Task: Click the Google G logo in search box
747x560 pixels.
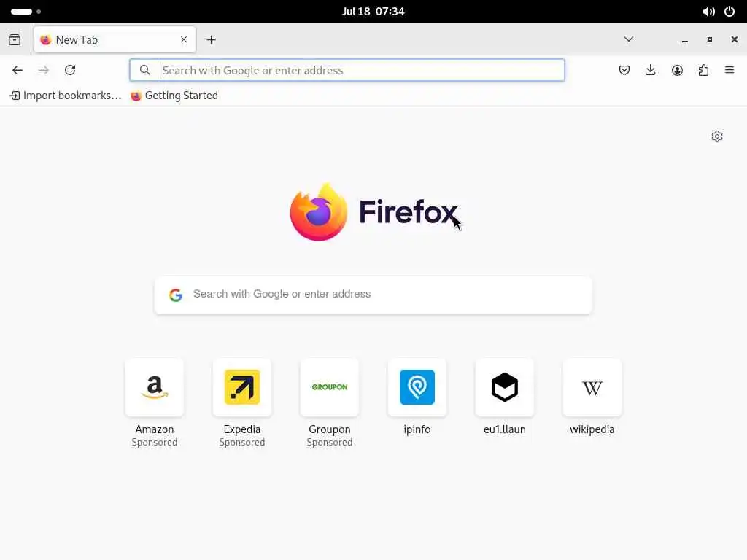Action: pyautogui.click(x=176, y=295)
